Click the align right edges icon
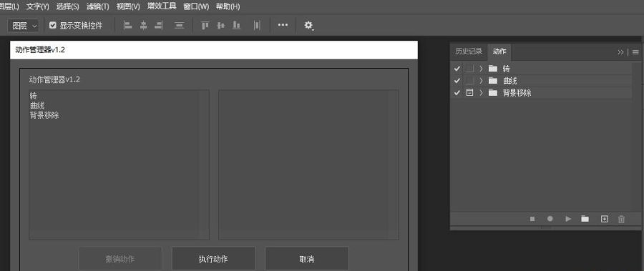The width and height of the screenshot is (644, 271). coord(159,26)
